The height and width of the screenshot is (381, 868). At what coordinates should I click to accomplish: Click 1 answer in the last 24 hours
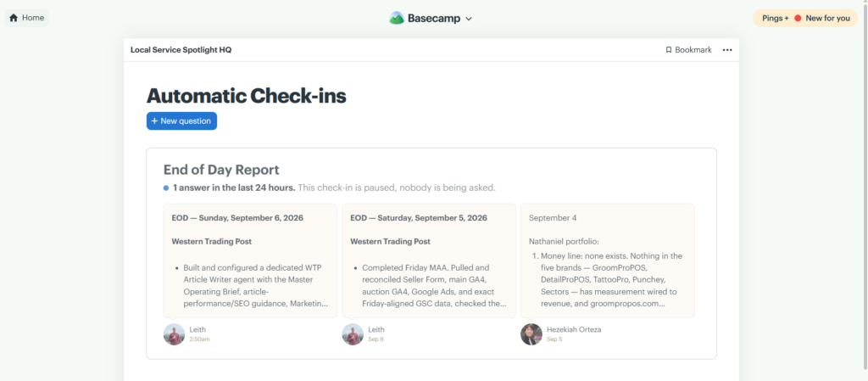point(234,188)
